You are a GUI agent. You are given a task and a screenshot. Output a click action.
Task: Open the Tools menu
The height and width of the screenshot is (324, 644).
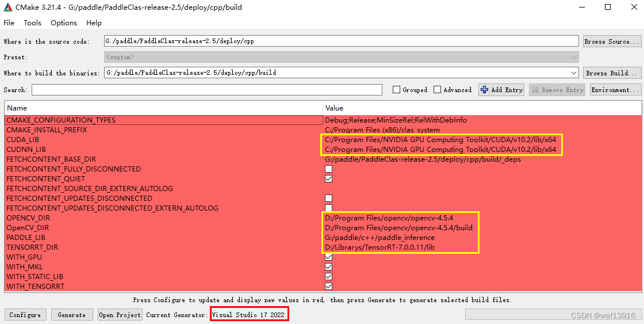pyautogui.click(x=32, y=22)
